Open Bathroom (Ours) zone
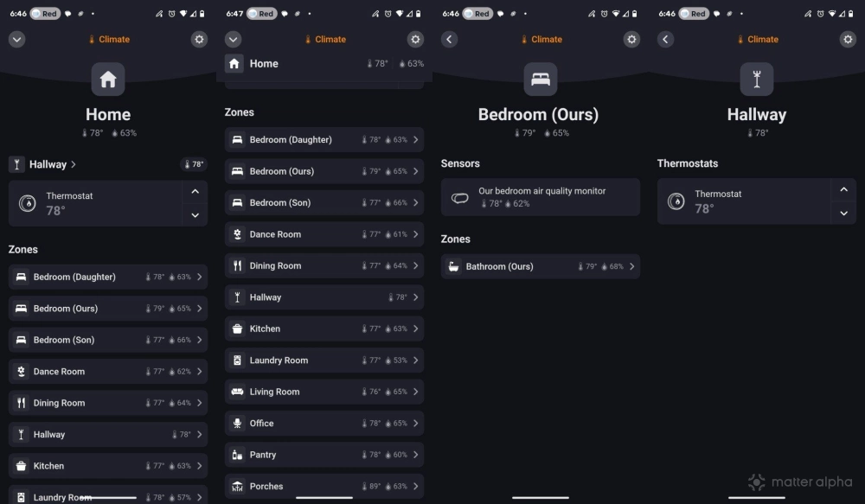Screen dimensions: 865x504 point(541,266)
